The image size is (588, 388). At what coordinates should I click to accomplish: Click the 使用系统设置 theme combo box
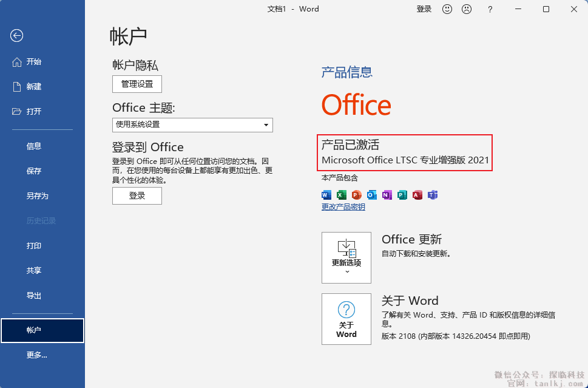[x=192, y=125]
